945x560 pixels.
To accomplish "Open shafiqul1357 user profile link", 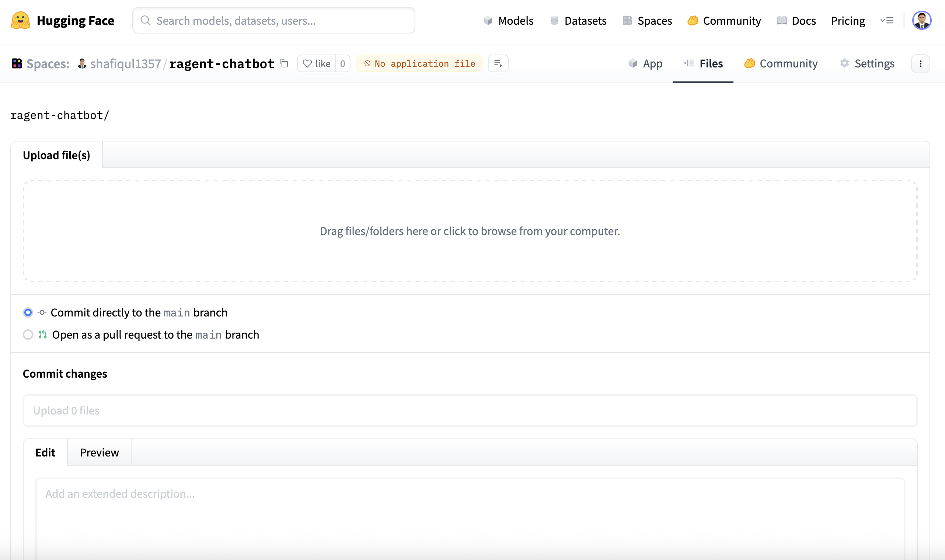I will (x=125, y=63).
